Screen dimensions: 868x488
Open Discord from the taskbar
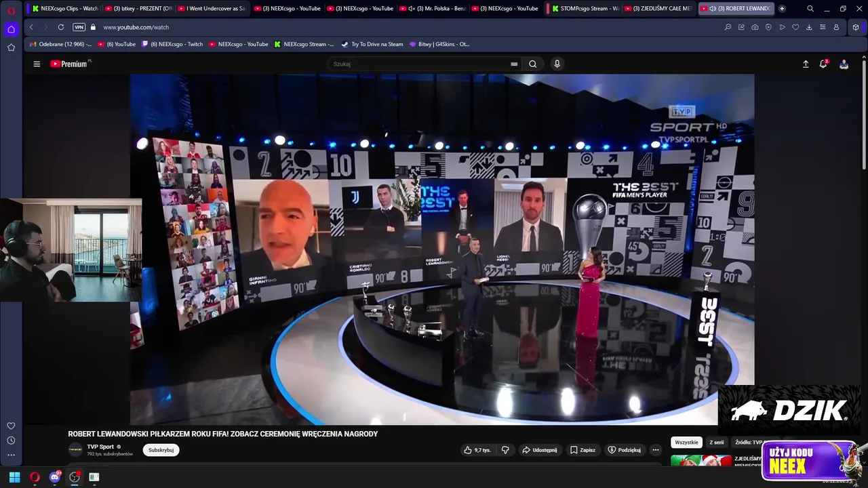pos(55,477)
